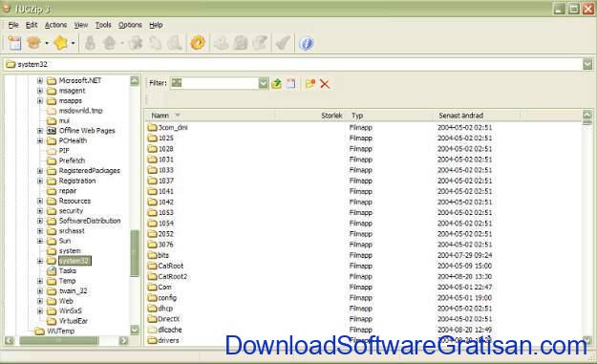The width and height of the screenshot is (597, 364).
Task: Click the orange gear Options icon
Action: [x=198, y=43]
